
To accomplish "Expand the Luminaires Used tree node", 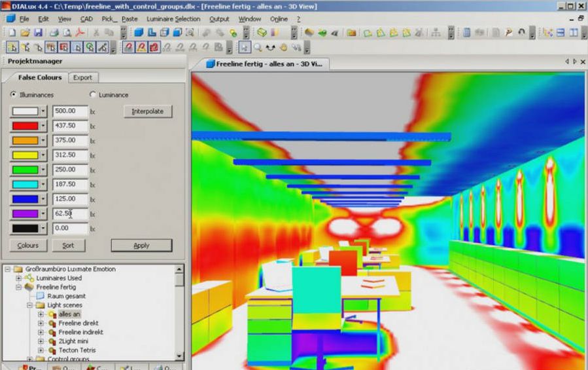I will (19, 278).
